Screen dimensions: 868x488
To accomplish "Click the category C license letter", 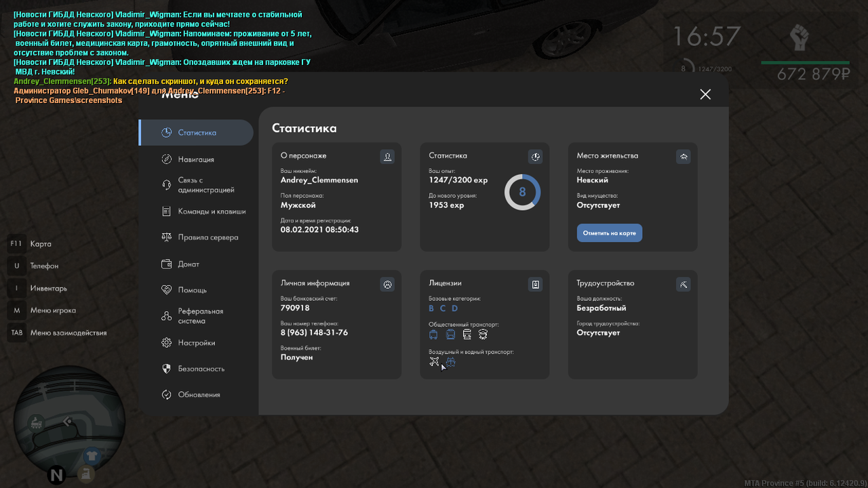I will (443, 308).
